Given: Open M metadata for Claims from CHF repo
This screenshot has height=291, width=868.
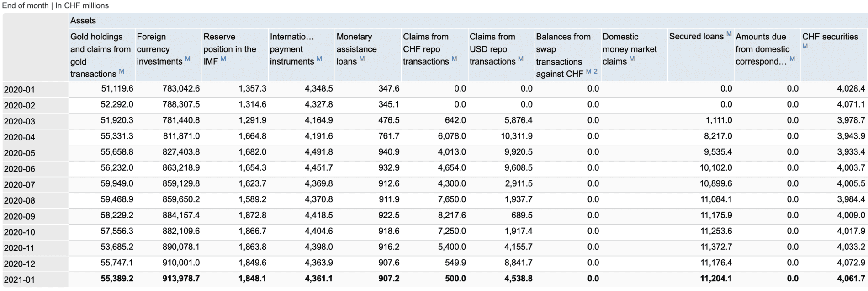Looking at the screenshot, I should click(x=454, y=59).
